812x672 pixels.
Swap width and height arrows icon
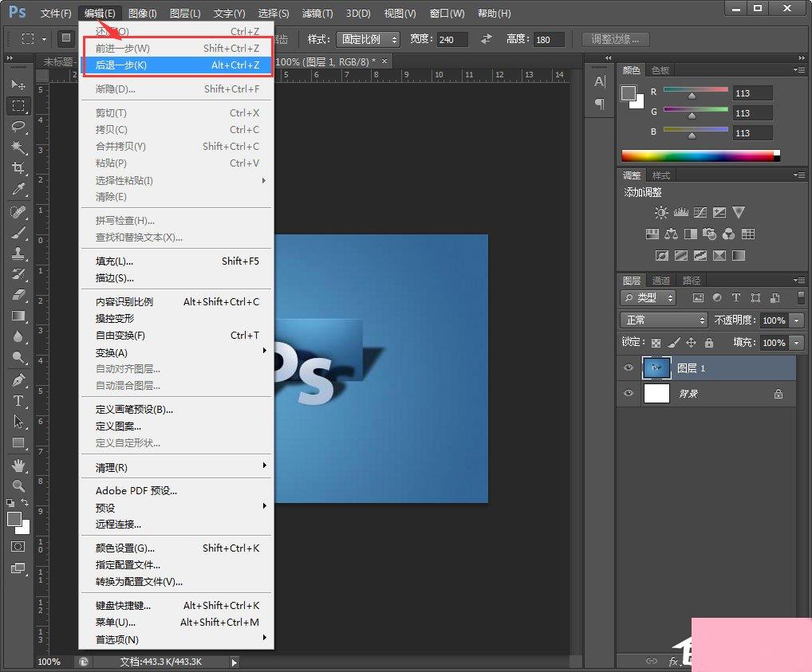coord(487,39)
